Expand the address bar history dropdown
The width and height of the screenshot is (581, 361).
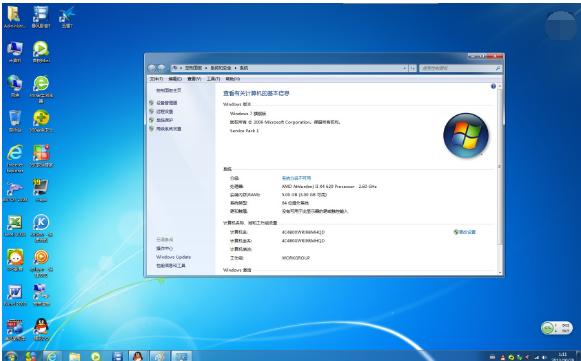(x=405, y=68)
